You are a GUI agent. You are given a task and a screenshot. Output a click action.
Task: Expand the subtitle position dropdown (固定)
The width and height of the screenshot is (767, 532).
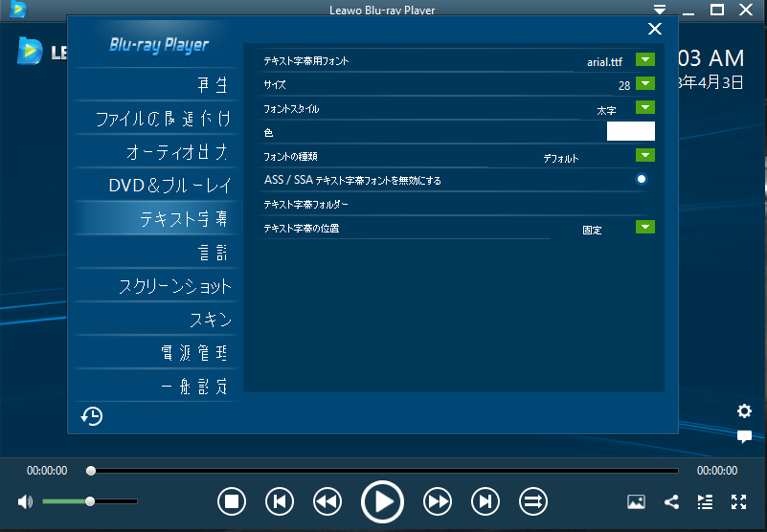(x=645, y=227)
